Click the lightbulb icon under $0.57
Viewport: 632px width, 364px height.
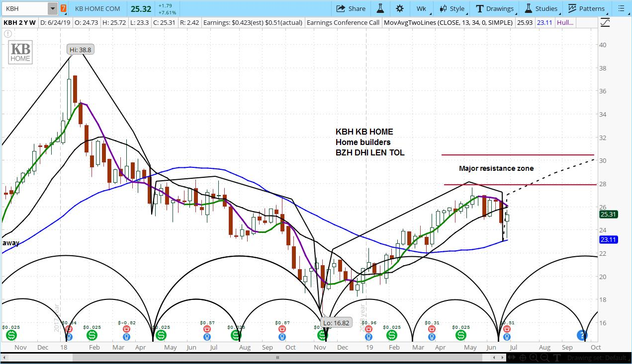(206, 337)
